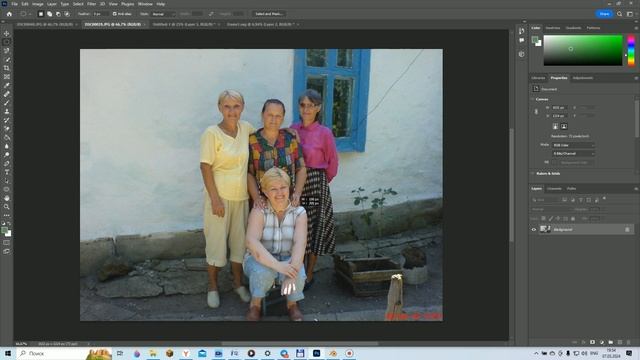
Task: Open the Comments panel icon
Action: [x=522, y=40]
